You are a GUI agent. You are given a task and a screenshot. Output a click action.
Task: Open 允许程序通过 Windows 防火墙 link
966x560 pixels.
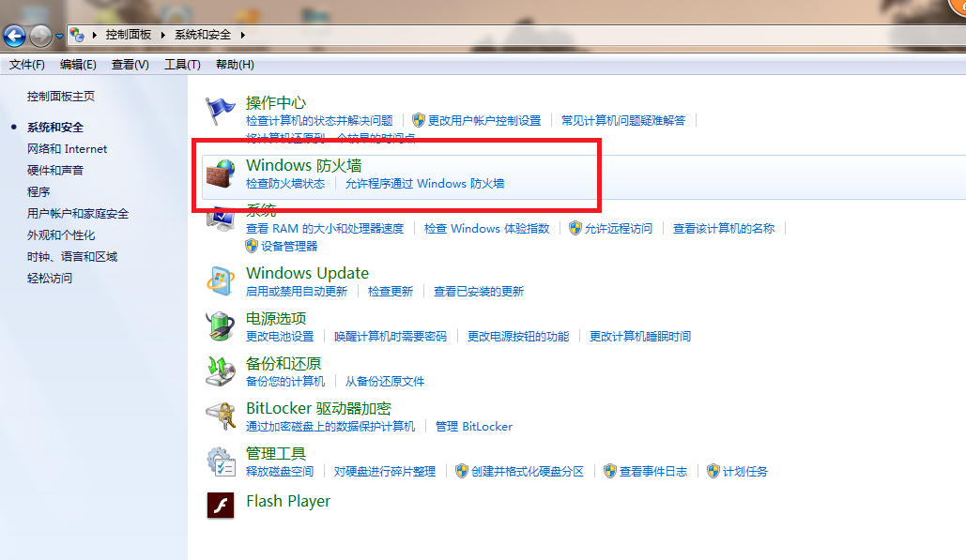[x=424, y=184]
